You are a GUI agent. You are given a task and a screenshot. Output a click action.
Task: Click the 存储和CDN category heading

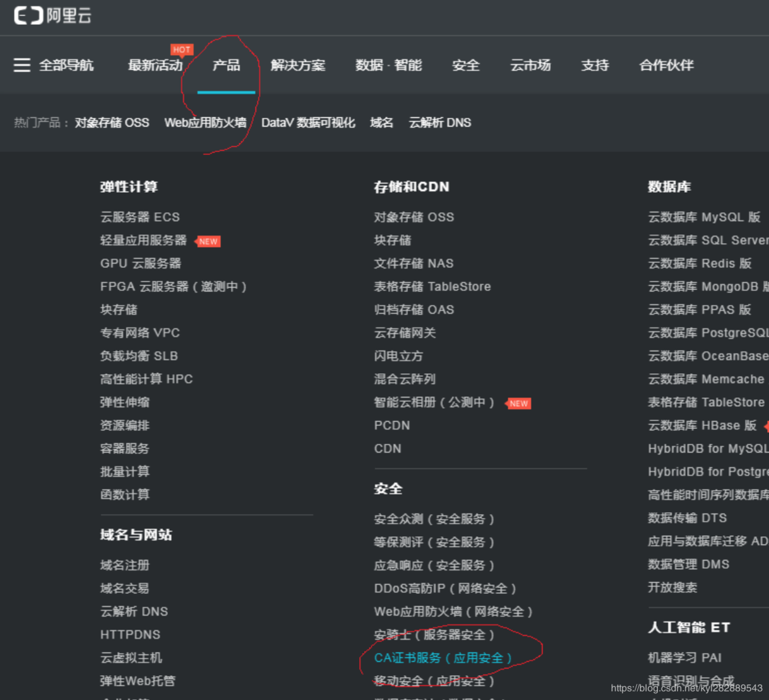[411, 187]
